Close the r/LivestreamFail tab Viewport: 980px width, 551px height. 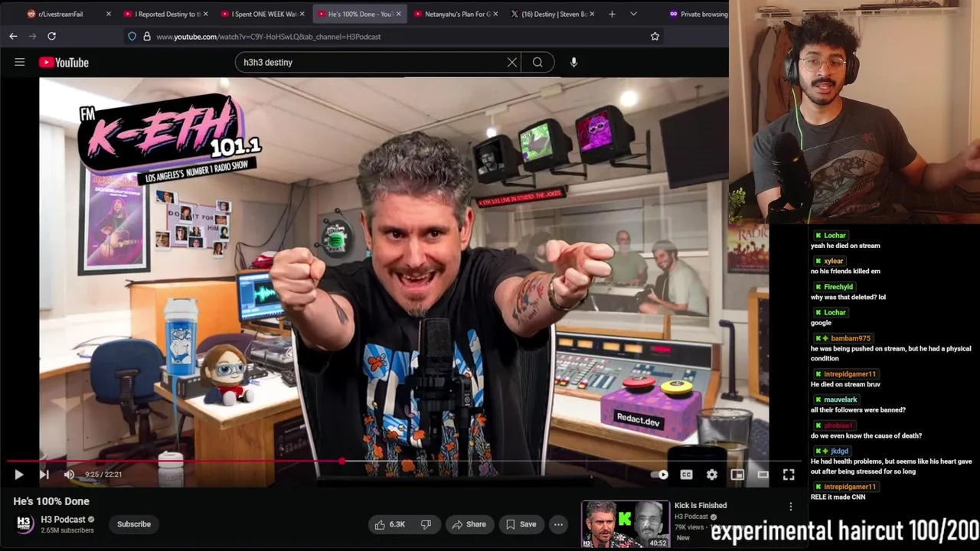[108, 14]
